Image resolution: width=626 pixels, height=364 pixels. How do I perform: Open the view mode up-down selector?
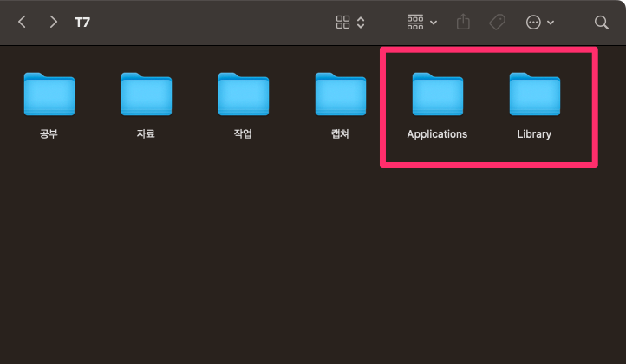[361, 23]
